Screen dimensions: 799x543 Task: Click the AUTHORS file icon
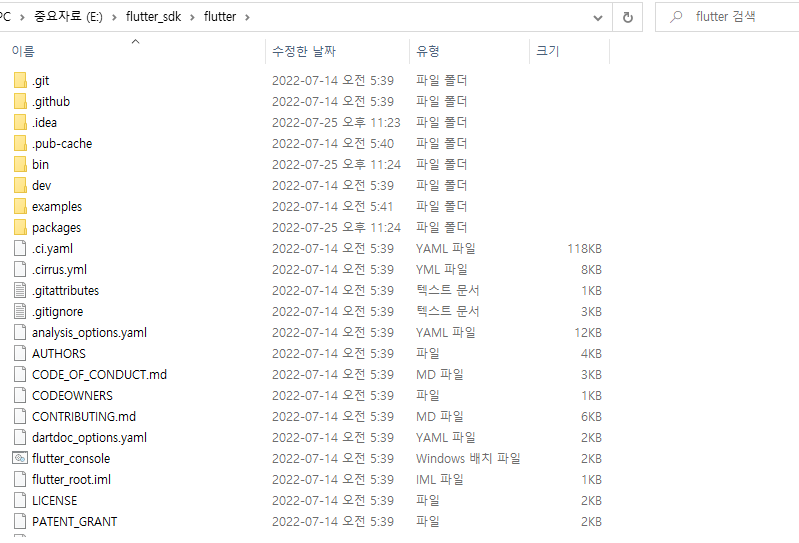click(x=20, y=353)
